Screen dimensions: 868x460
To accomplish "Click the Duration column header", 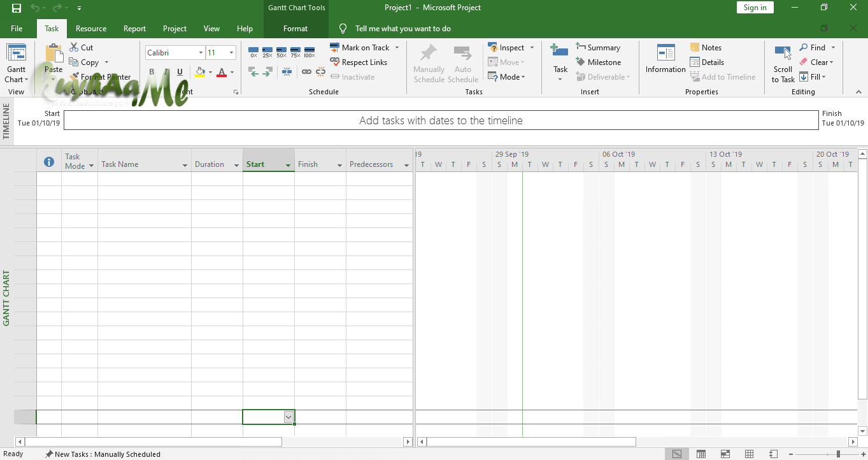I will (217, 161).
